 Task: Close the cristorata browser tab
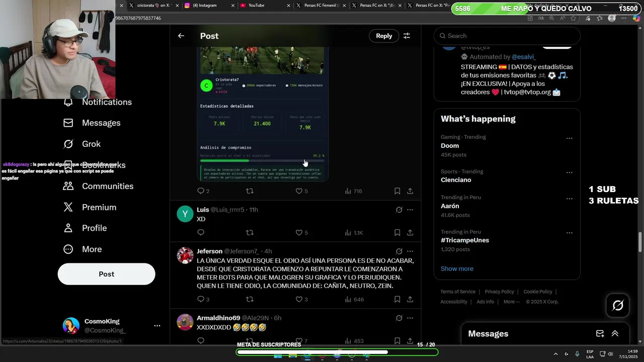(x=177, y=5)
